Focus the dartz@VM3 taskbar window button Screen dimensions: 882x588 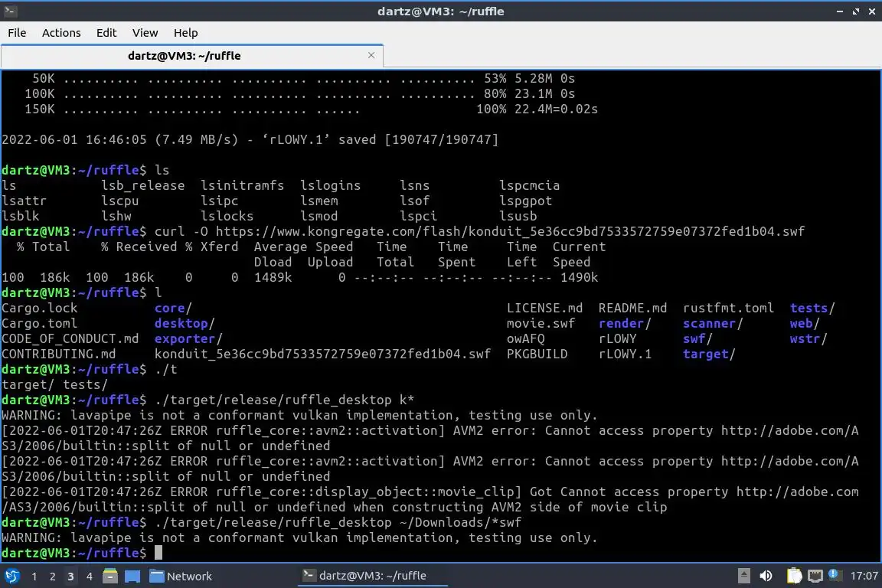[372, 576]
